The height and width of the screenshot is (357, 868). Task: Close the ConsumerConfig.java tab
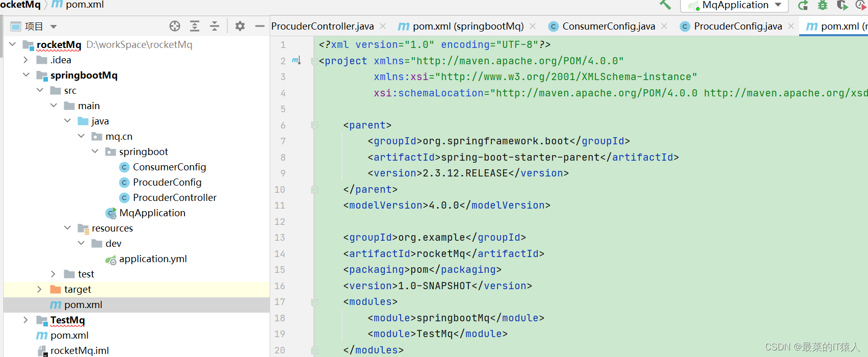pyautogui.click(x=664, y=26)
